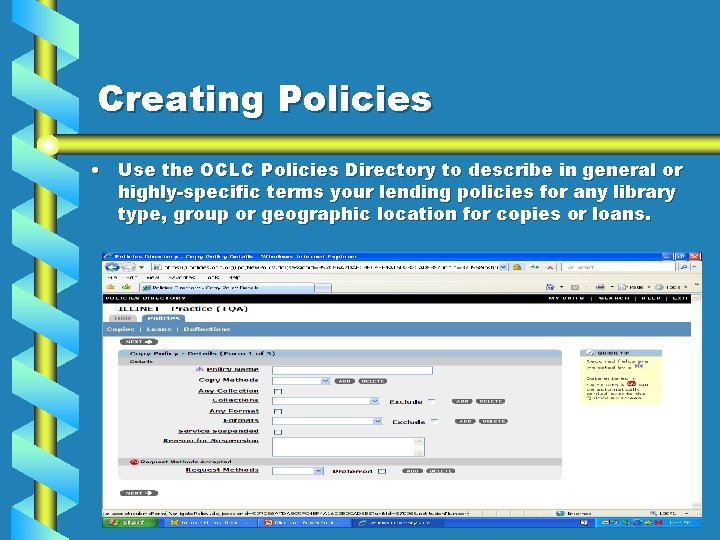
Task: Open the Copies sub-navigation link
Action: 120,329
